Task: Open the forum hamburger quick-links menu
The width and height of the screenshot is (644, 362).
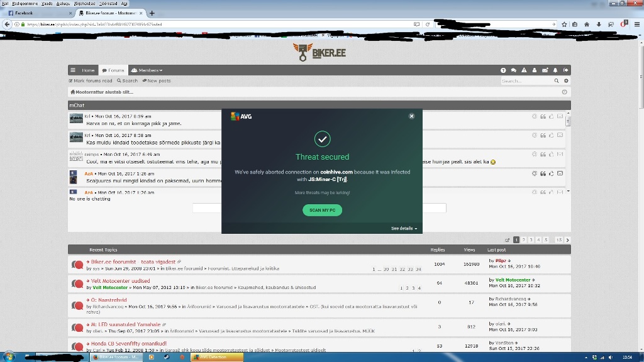Action: coord(73,70)
